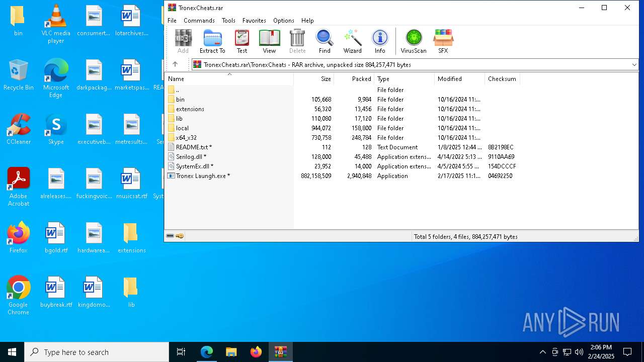Click the Add toolbar icon

183,41
